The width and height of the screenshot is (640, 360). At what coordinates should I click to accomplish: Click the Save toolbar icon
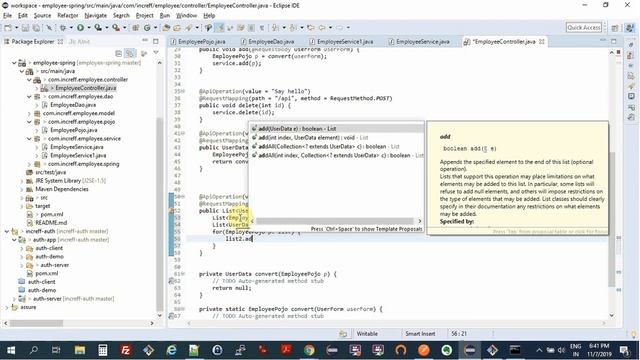coord(25,28)
